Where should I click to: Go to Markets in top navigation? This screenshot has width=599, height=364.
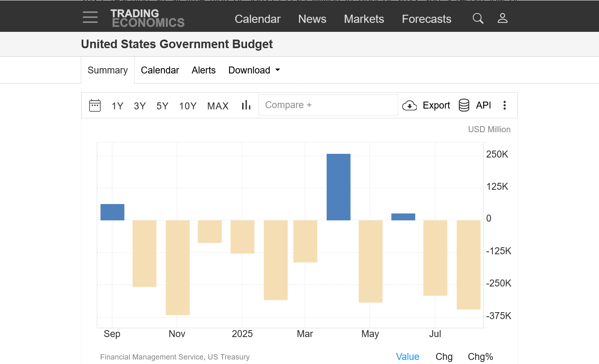coord(364,19)
